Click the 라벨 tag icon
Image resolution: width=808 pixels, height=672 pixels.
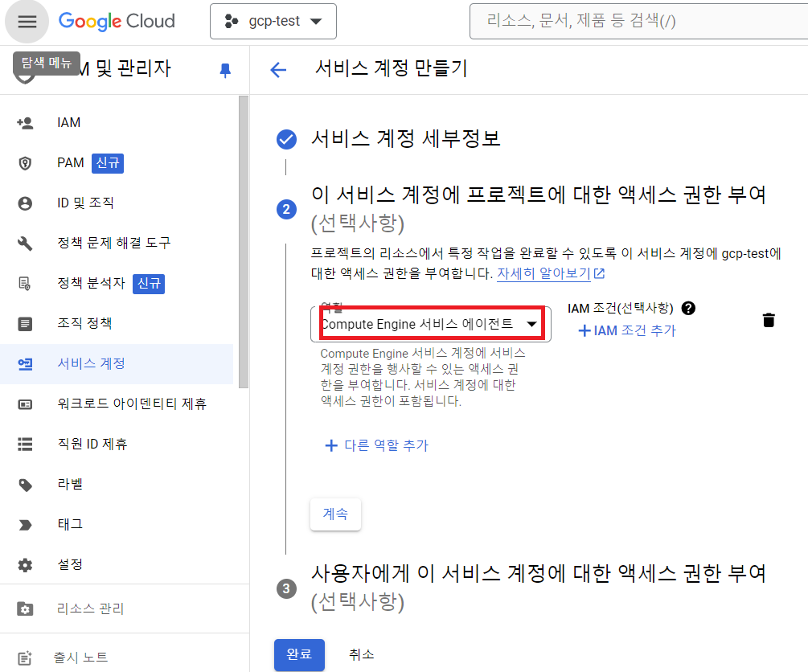coord(25,485)
